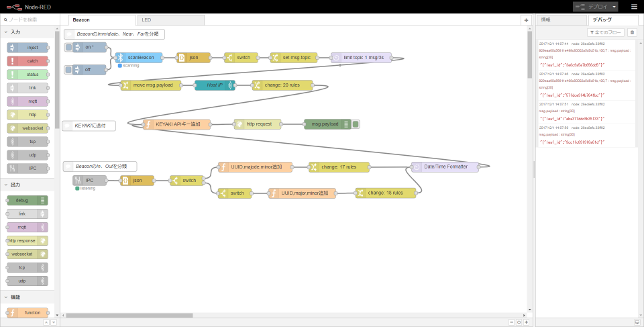Screen dimensions: 644x327
Task: Collapse the 入力 palette category
Action: [27, 32]
